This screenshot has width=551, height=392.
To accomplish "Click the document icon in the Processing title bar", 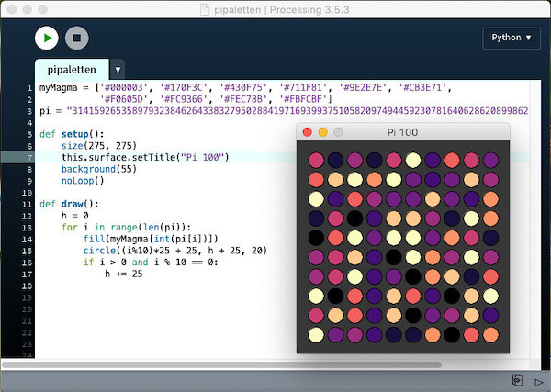I will click(x=205, y=9).
